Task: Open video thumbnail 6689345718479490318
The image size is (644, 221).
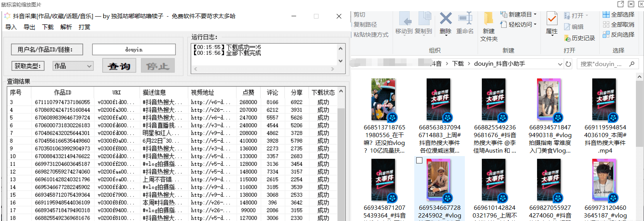Action: (x=550, y=100)
